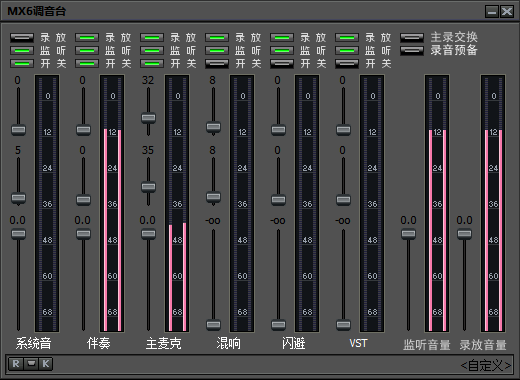Click the 系统音 volume fader at 0.0
Viewport: 520px width, 380px height.
pyautogui.click(x=18, y=234)
